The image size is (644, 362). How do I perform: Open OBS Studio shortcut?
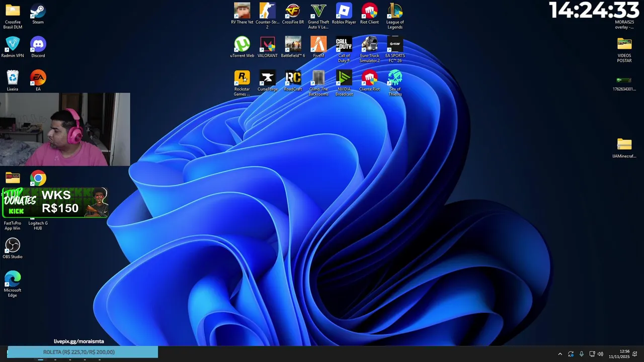13,248
